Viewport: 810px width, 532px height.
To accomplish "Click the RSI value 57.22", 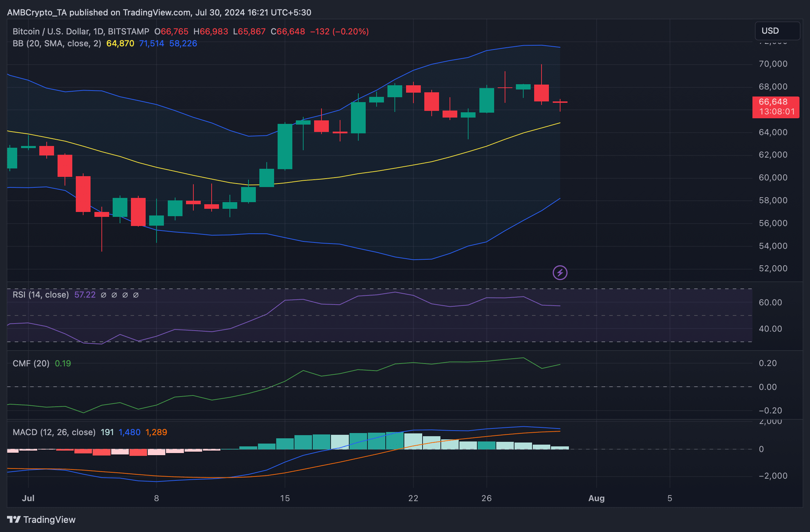I will tap(85, 295).
